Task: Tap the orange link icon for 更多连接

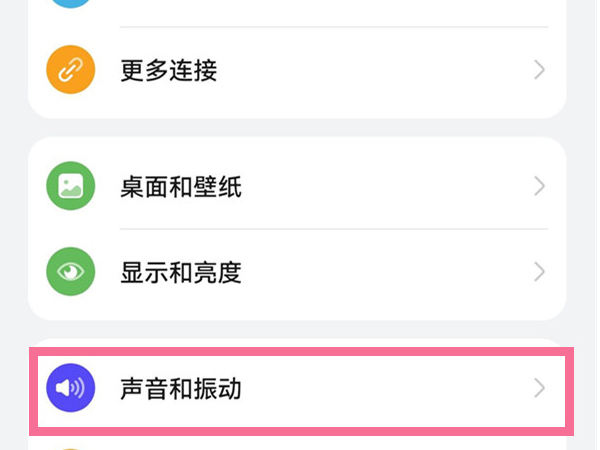Action: [x=70, y=70]
